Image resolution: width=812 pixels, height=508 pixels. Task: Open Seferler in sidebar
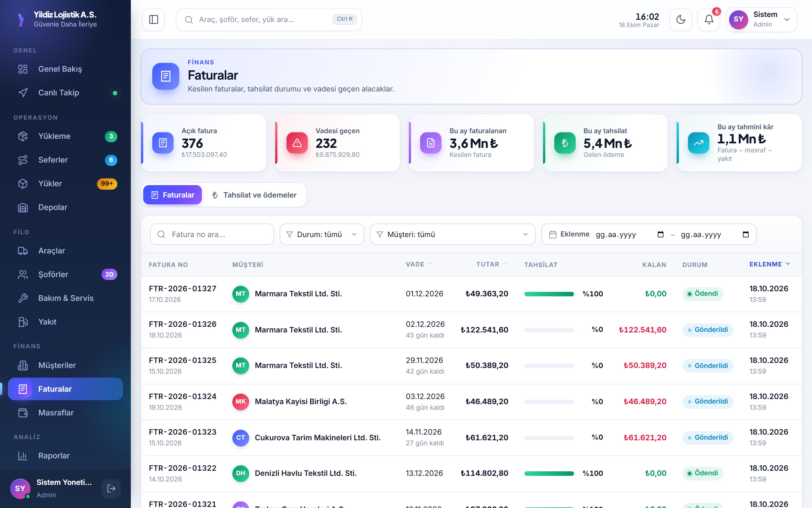[x=65, y=160]
